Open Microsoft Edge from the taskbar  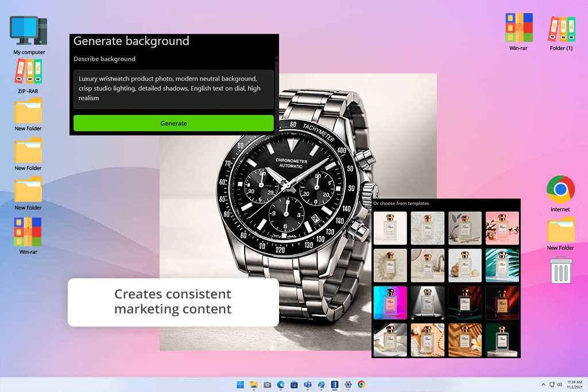(x=281, y=385)
